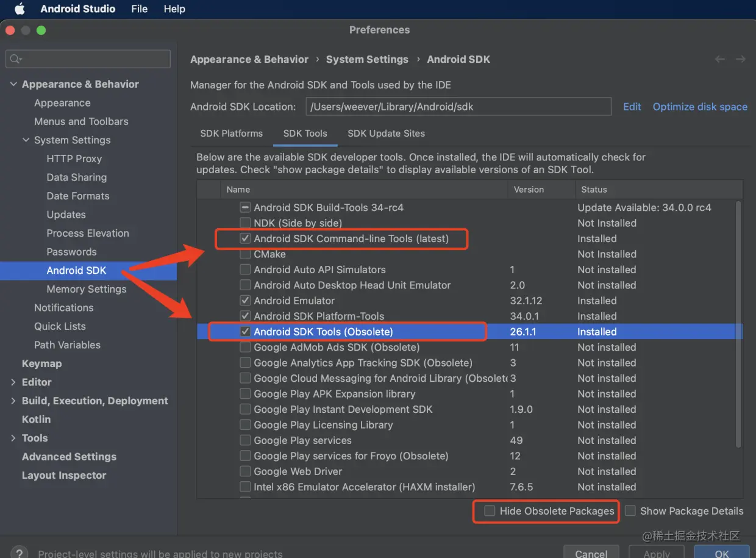756x558 pixels.
Task: Select Notifications settings
Action: pos(63,308)
